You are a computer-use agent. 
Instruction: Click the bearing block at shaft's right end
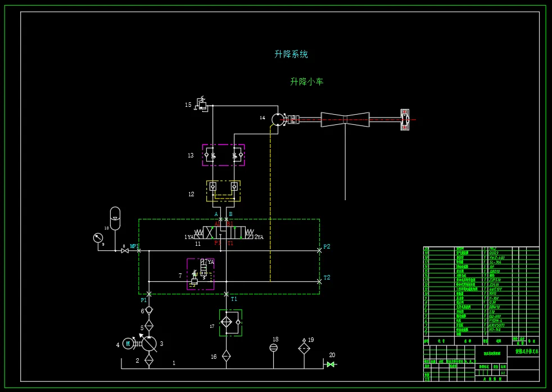[x=405, y=120]
